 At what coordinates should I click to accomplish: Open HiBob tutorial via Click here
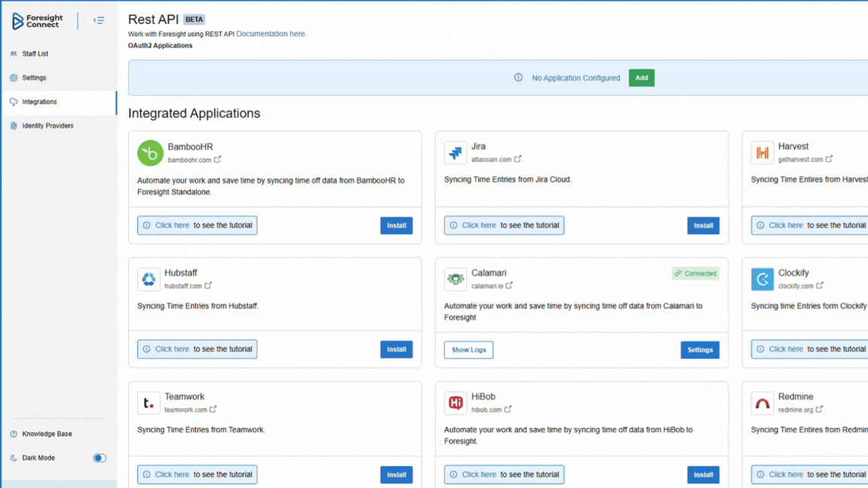click(x=479, y=474)
